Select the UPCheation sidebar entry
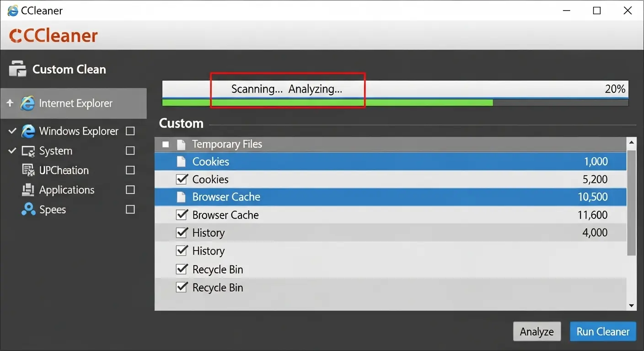This screenshot has width=644, height=351. point(64,170)
